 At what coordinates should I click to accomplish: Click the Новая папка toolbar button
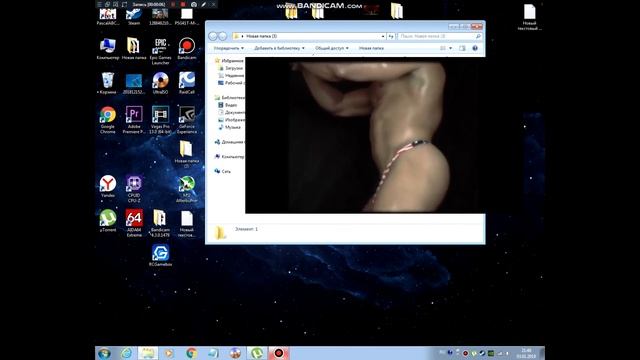pos(371,48)
